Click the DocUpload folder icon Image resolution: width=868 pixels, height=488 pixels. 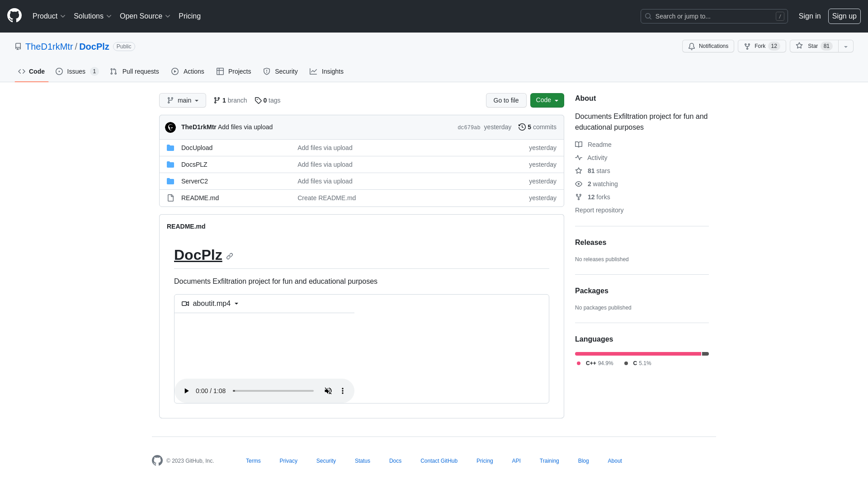[x=170, y=148]
